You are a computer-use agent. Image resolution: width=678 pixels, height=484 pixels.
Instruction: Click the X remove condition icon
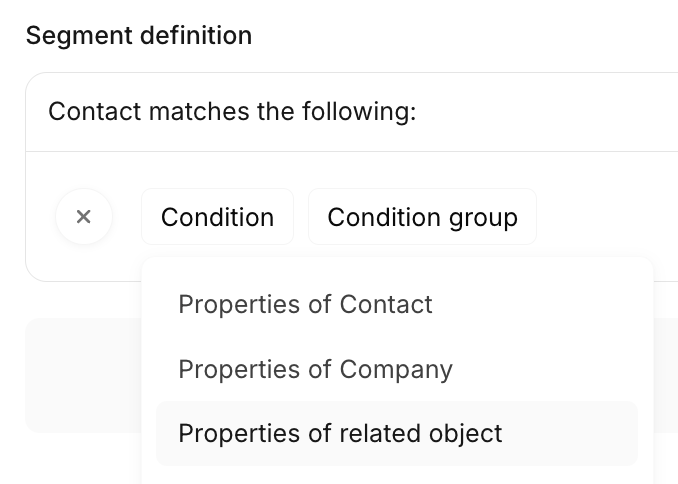coord(84,217)
